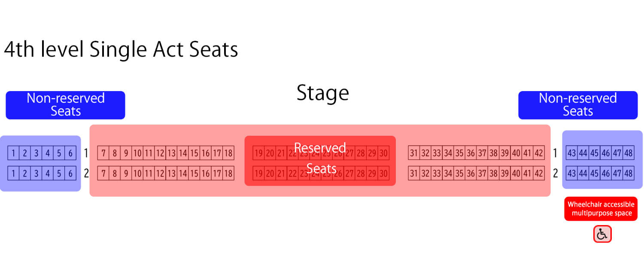Screen dimensions: 644x253
Task: Choose seat 7 in row 1
Action: click(103, 153)
